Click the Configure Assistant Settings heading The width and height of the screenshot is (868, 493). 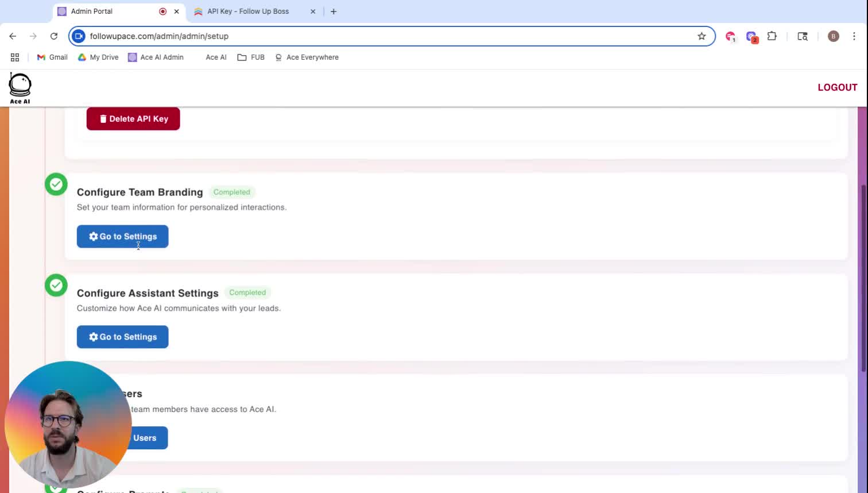coord(148,293)
